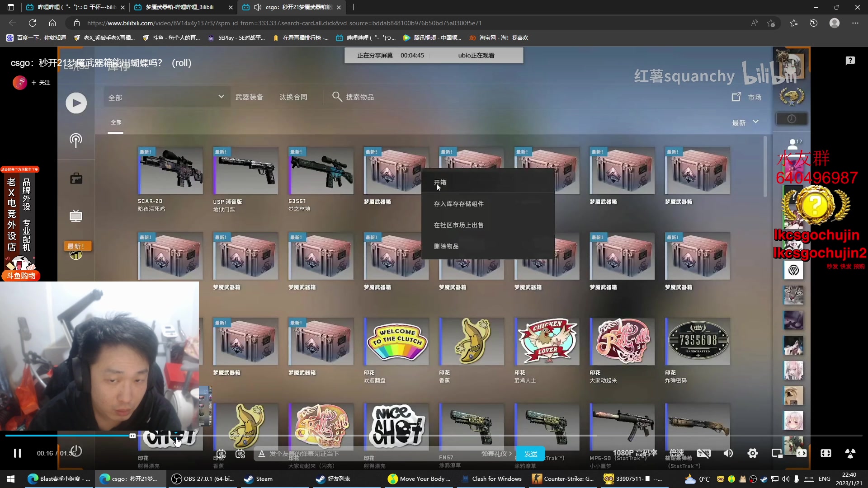868x488 pixels.
Task: Click the progress bar playhead handle
Action: click(132, 436)
